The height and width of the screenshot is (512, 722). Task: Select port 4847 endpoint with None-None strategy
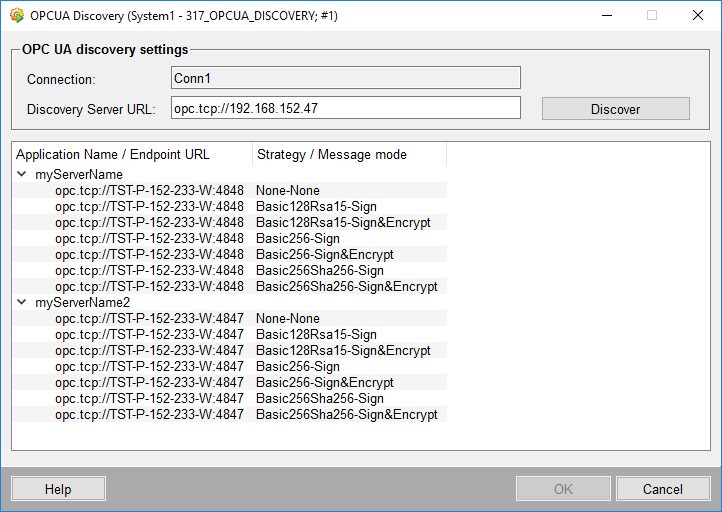click(x=149, y=319)
